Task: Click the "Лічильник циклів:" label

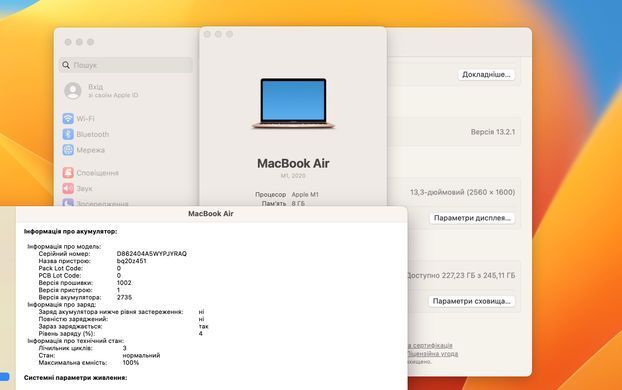Action: coord(65,348)
